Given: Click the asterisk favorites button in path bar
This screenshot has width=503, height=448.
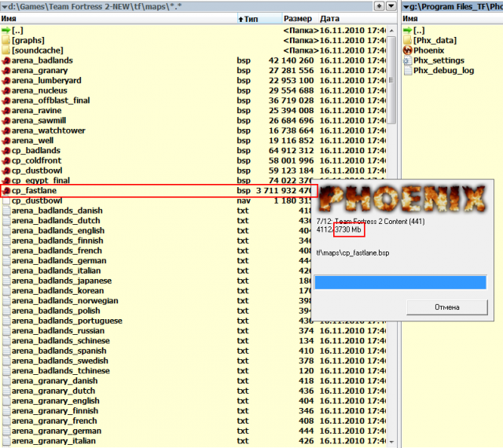Looking at the screenshot, I should (380, 6).
